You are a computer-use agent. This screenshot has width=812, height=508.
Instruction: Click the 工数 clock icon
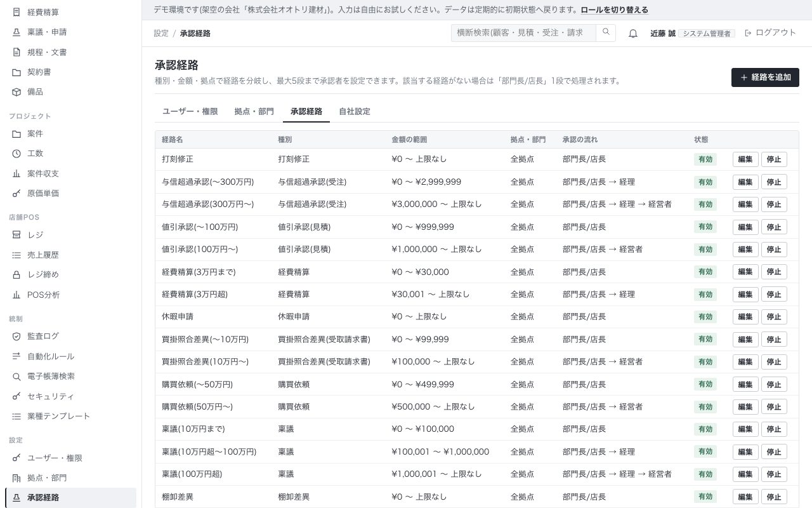coord(16,153)
